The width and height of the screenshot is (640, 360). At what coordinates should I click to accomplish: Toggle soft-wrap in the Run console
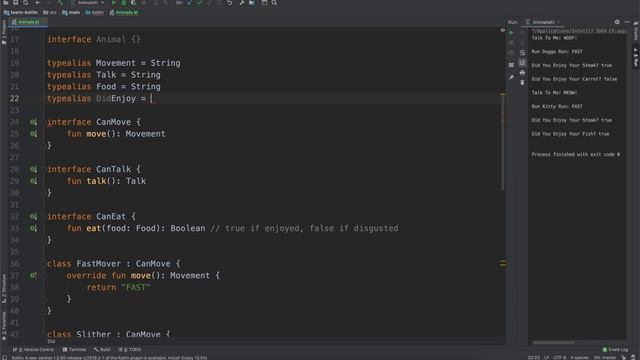(x=522, y=53)
